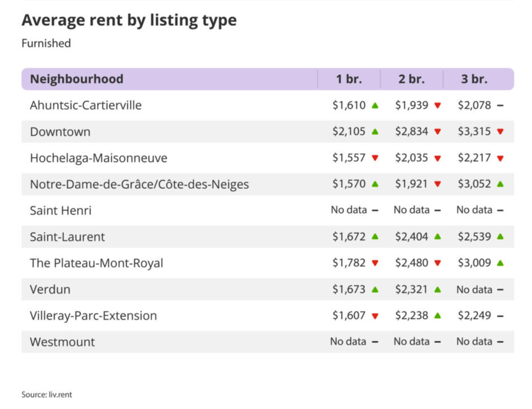This screenshot has width=532, height=409.
Task: Click green up arrow beside Saint-Laurent $2,404
Action: tap(438, 237)
